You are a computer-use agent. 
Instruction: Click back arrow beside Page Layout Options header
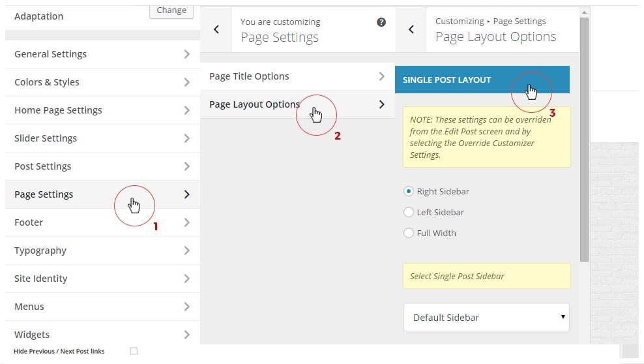411,29
